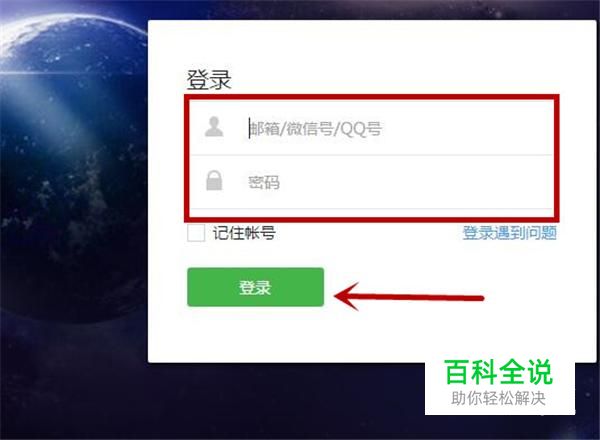The image size is (600, 440).
Task: Click the blinking text cursor in account field
Action: coord(249,128)
